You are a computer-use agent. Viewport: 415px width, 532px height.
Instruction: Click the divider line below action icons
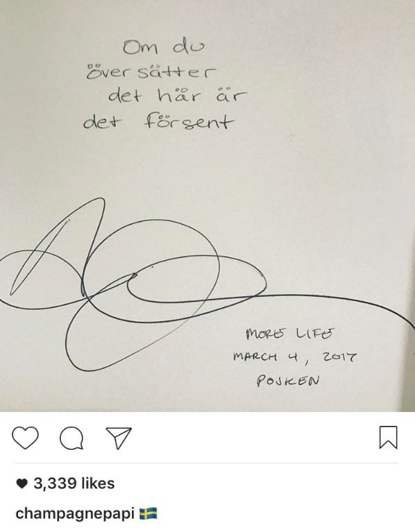click(x=206, y=463)
